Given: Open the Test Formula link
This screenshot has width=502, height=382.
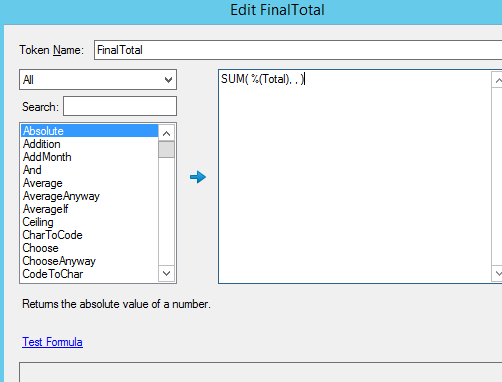Looking at the screenshot, I should (52, 342).
